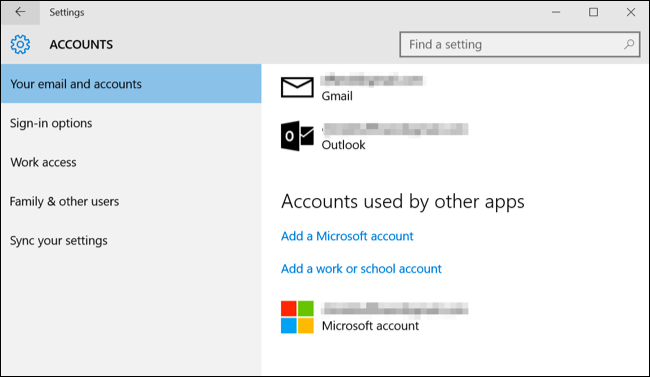Select the Outlook app icon
The width and height of the screenshot is (650, 377).
[x=297, y=136]
